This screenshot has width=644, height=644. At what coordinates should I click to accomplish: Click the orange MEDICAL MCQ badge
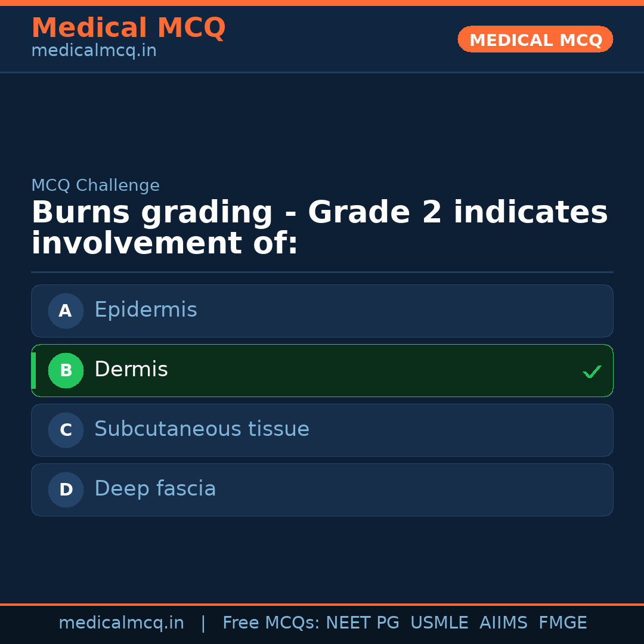tap(535, 39)
